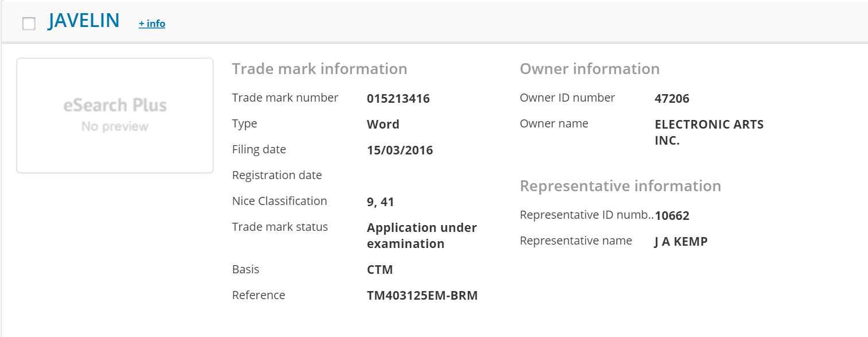Click the Basis value CTM
Image resolution: width=868 pixels, height=337 pixels.
tap(379, 270)
